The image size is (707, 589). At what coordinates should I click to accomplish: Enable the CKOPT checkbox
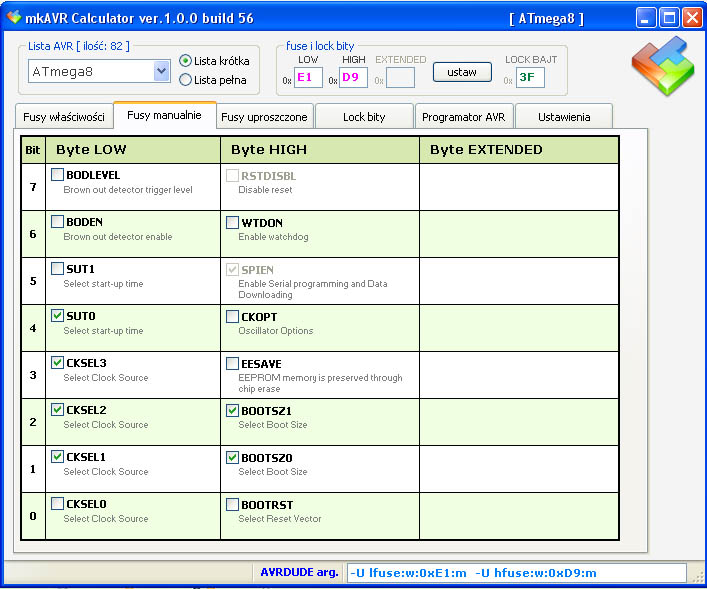(232, 317)
